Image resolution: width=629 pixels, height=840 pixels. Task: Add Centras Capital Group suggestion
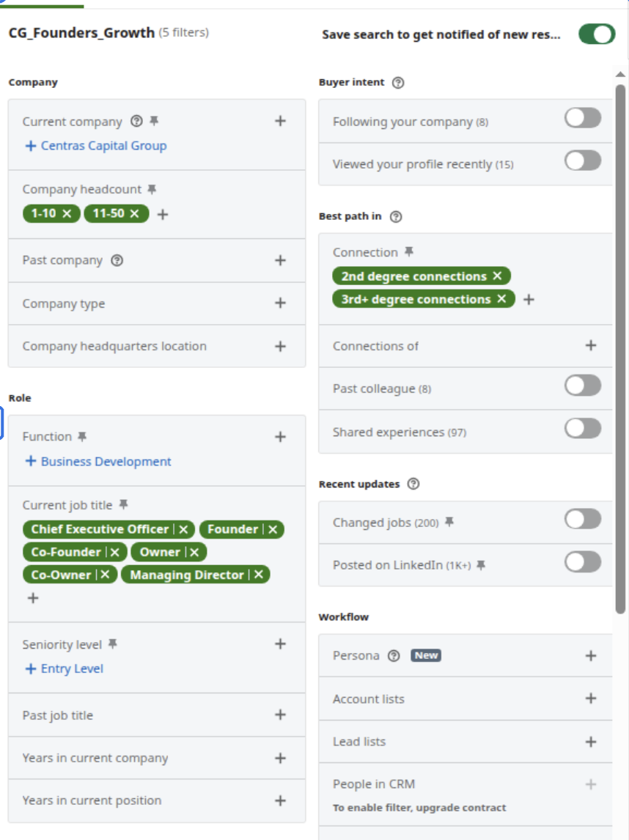point(97,146)
